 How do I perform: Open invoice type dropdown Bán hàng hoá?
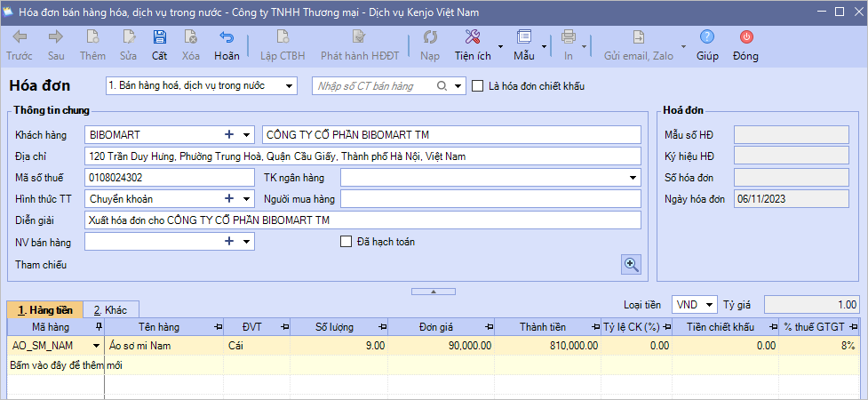[x=289, y=86]
